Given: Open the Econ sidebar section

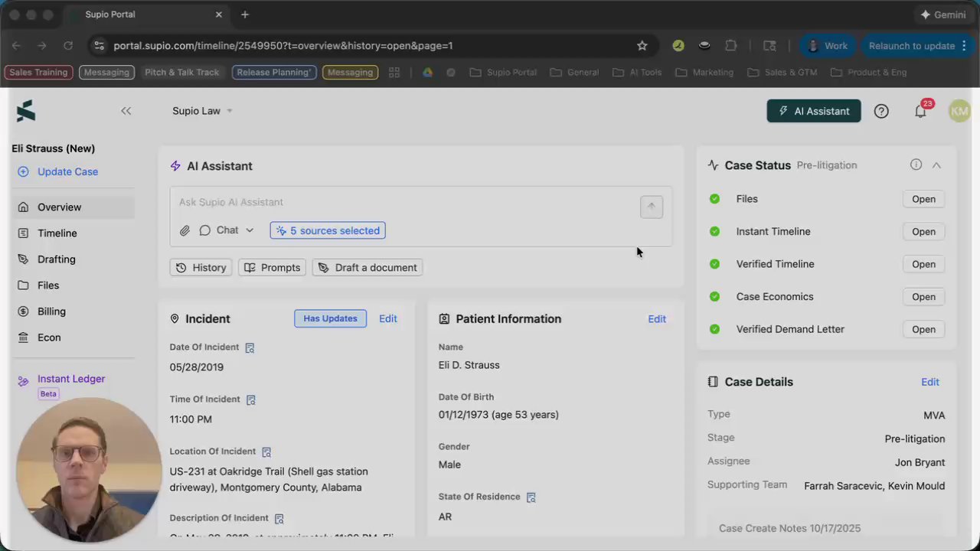Looking at the screenshot, I should (49, 337).
